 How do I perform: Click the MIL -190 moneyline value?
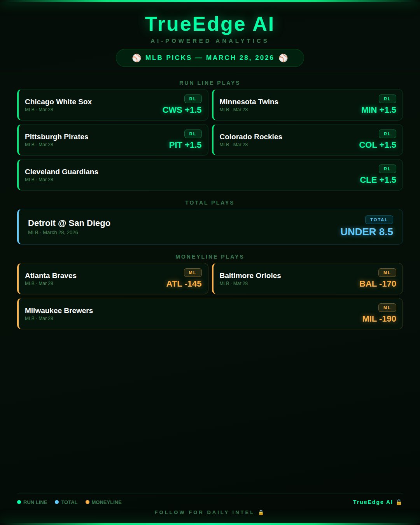pos(379,319)
